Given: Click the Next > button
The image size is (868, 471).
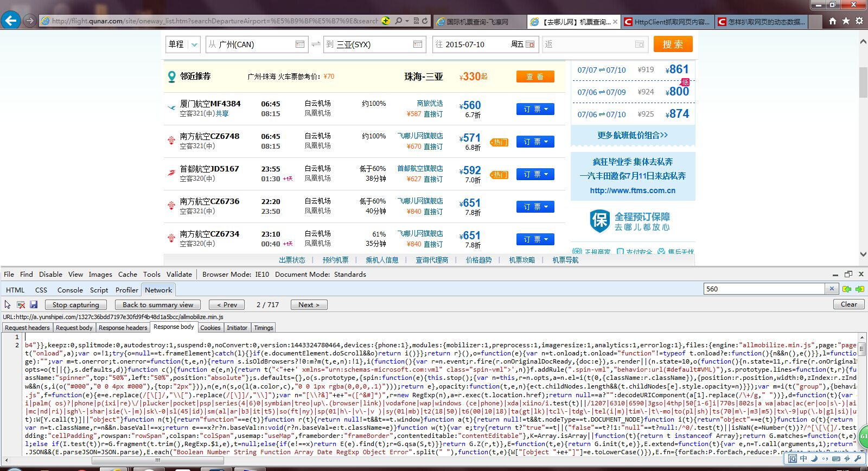Looking at the screenshot, I should point(309,305).
